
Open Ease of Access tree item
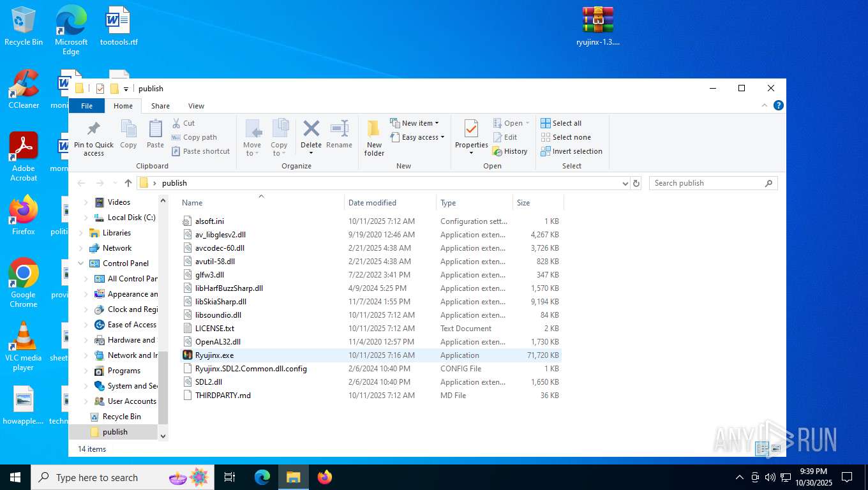(x=126, y=325)
